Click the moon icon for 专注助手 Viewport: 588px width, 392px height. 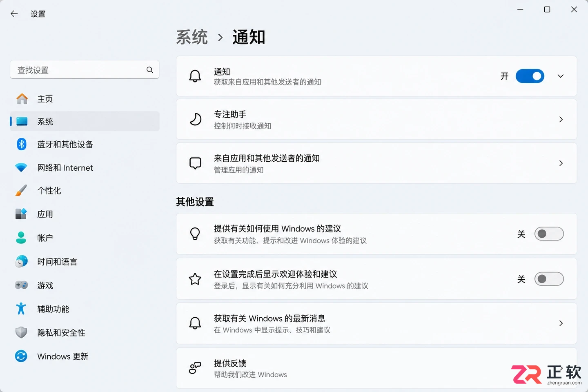tap(196, 119)
